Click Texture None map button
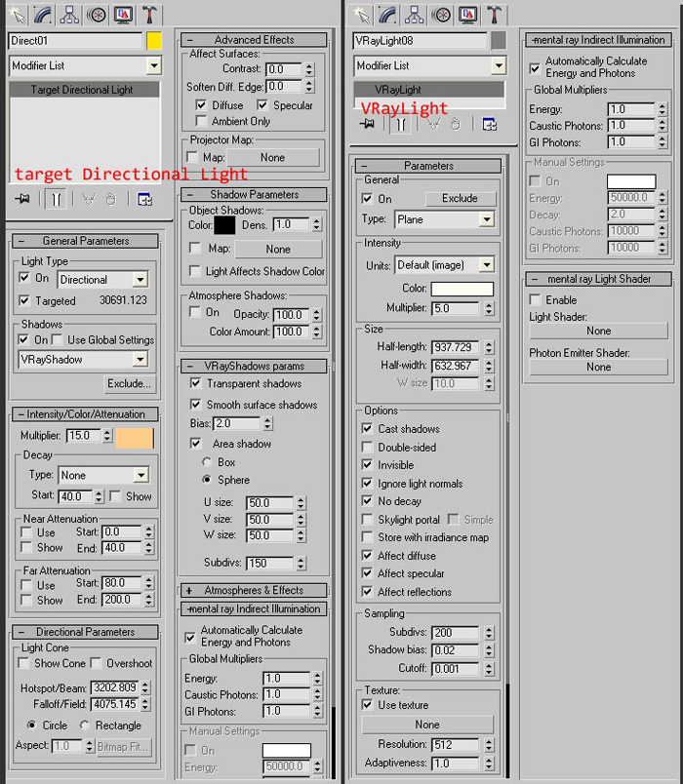This screenshot has height=784, width=683. (427, 725)
